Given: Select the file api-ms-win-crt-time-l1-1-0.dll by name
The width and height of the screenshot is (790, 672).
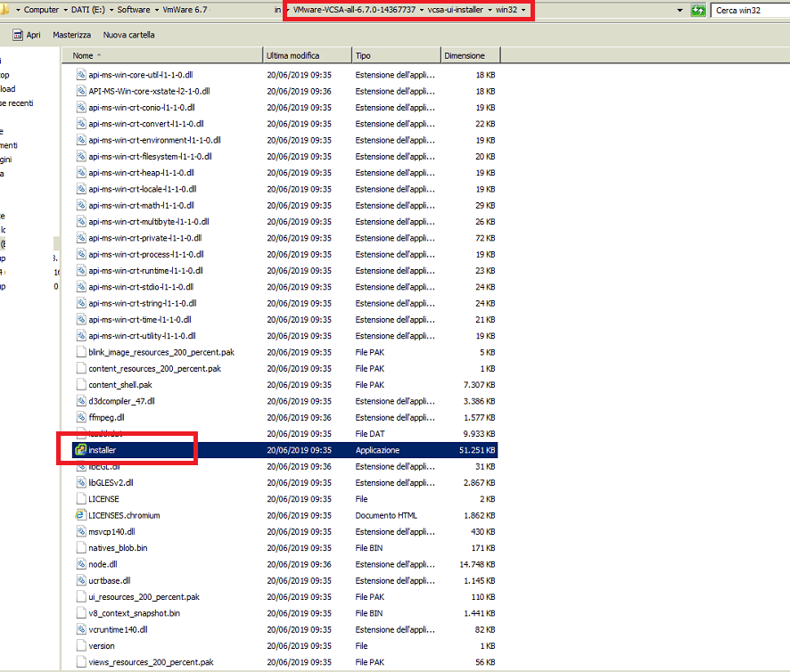Looking at the screenshot, I should pyautogui.click(x=140, y=319).
